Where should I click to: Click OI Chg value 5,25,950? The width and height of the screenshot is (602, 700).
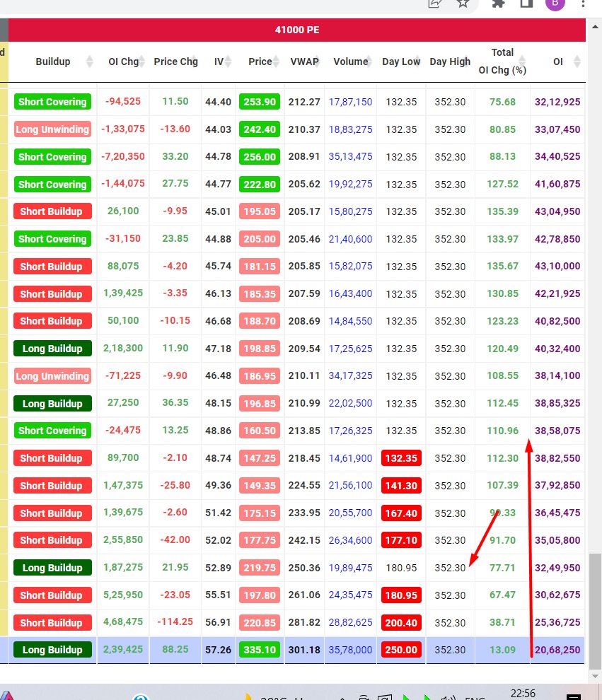[x=123, y=595]
